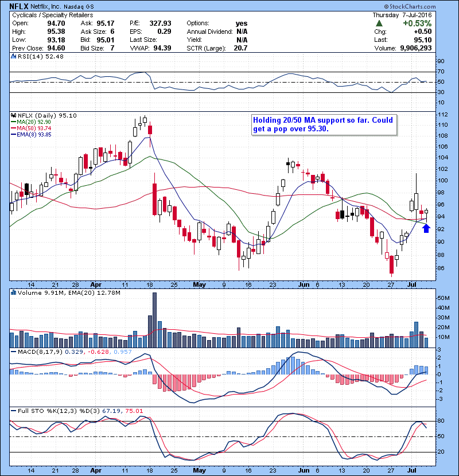Click the date Thursday 7-Jul-2016
This screenshot has height=476, width=459.
(402, 15)
